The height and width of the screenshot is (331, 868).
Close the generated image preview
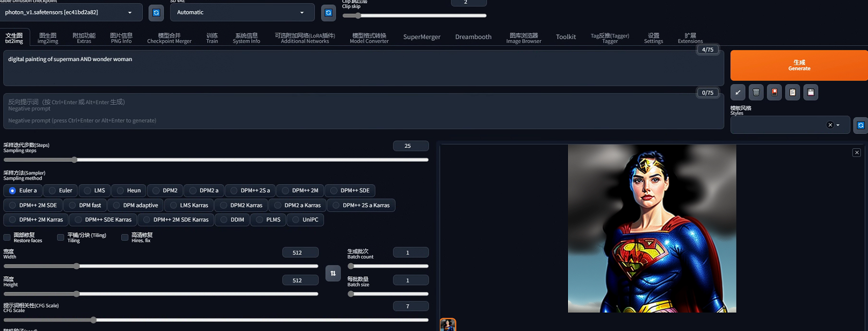[x=857, y=152]
